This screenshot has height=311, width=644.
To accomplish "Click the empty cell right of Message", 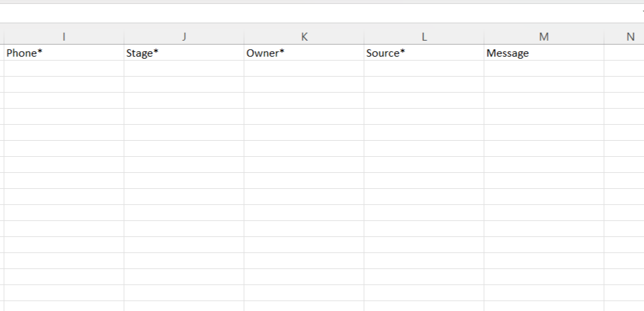I will (x=625, y=53).
